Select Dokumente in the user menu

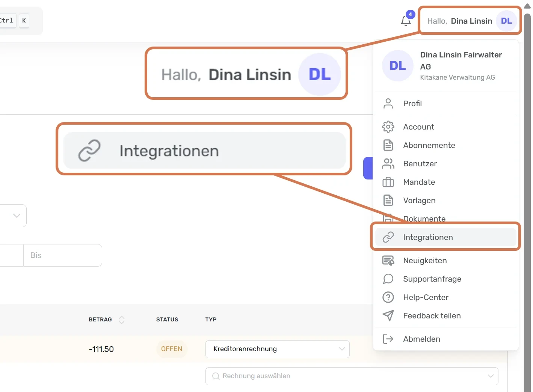(446, 218)
